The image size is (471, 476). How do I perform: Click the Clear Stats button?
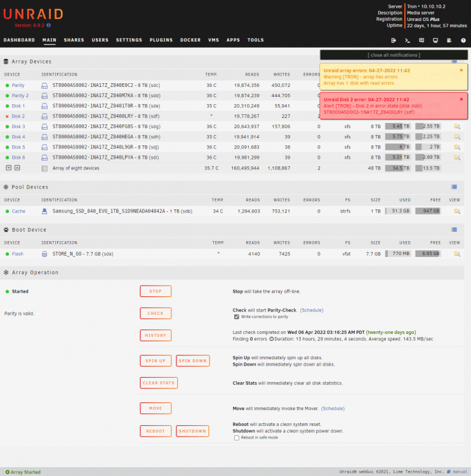point(159,383)
